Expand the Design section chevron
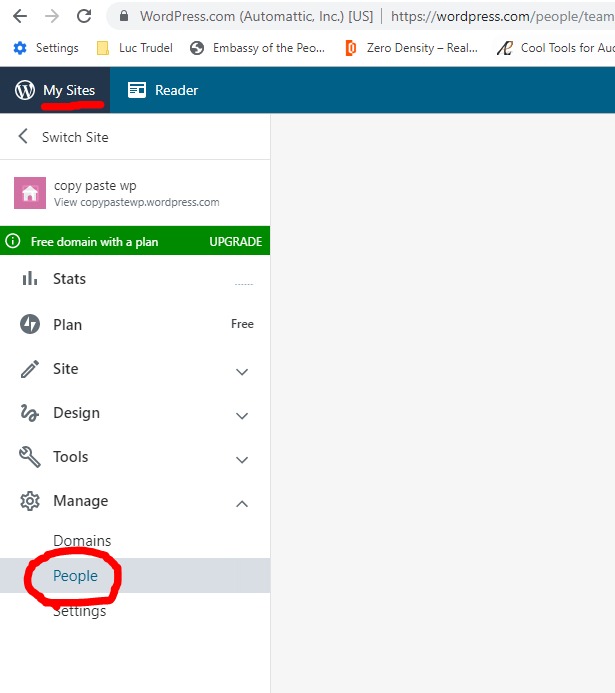 click(242, 415)
